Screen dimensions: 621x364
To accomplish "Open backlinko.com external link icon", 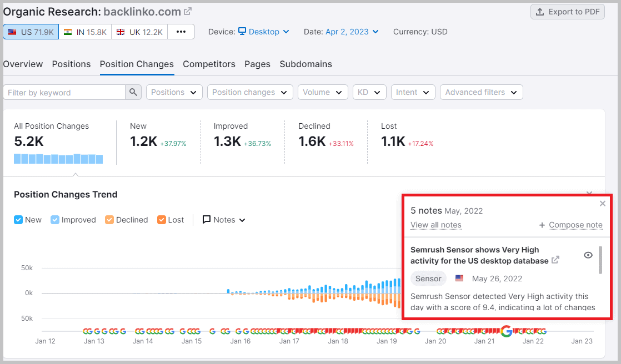I will click(188, 12).
